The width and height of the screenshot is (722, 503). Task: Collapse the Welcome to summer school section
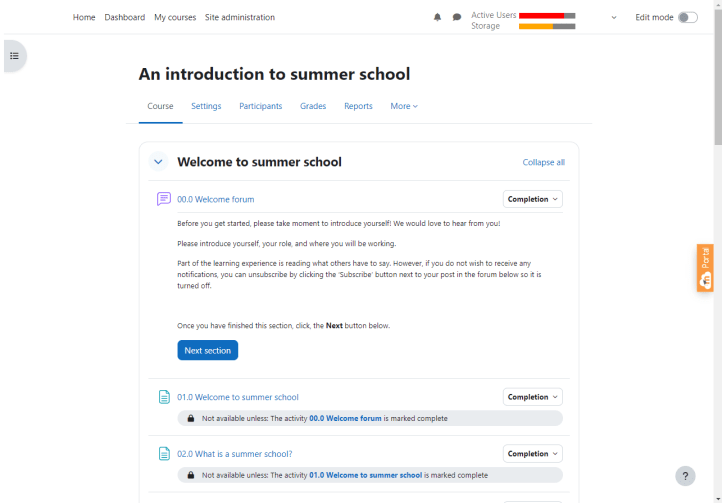pos(158,162)
